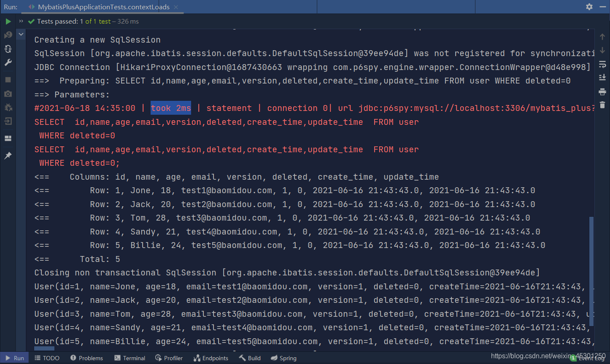Click the stop process square icon
Viewport: 610px width, 364px height.
[8, 80]
